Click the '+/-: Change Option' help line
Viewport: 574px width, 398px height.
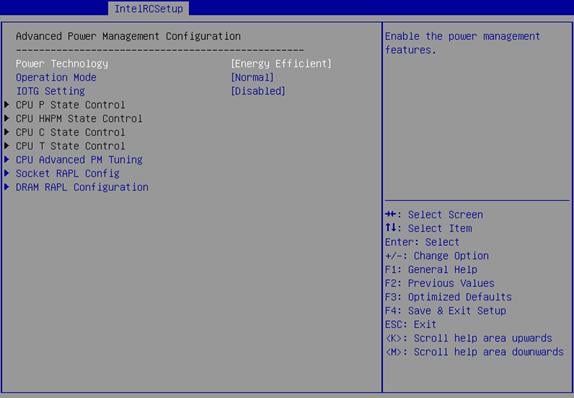coord(437,256)
